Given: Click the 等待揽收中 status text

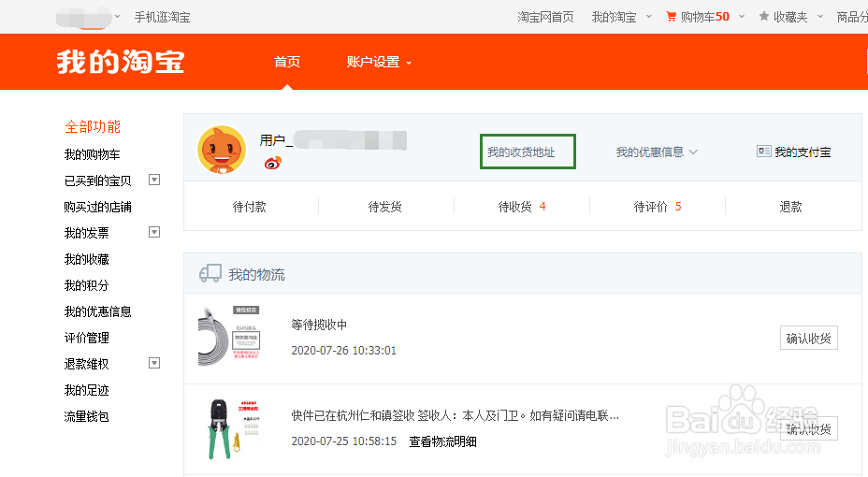Looking at the screenshot, I should [x=319, y=325].
